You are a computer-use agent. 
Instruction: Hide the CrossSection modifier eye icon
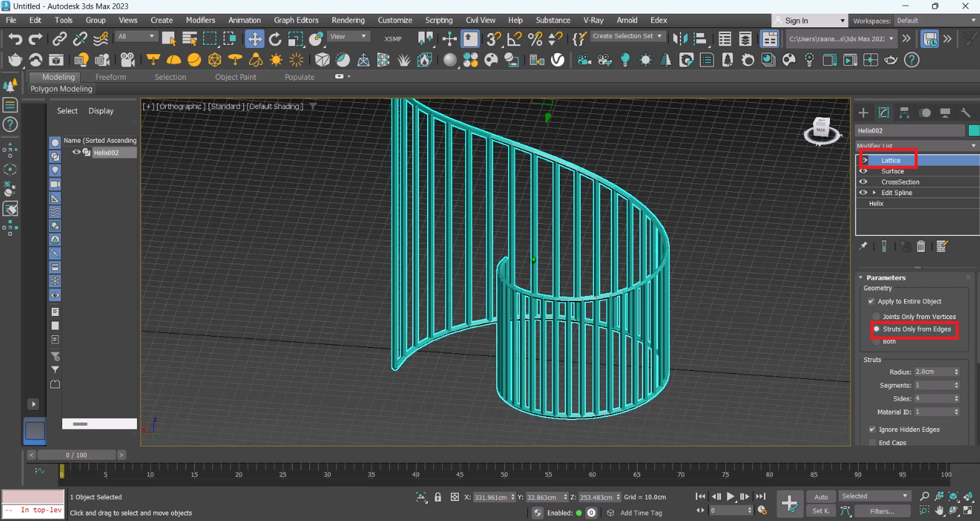863,182
